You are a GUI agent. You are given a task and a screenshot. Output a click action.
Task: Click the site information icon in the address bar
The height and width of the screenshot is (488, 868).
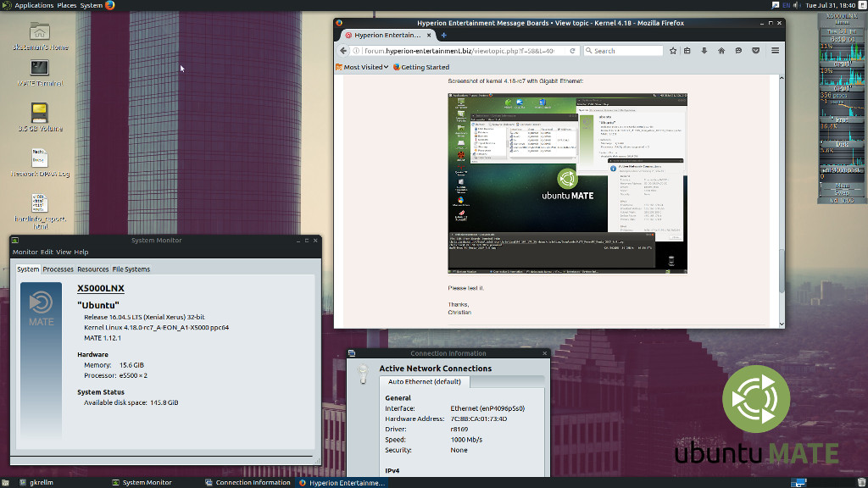coord(357,50)
